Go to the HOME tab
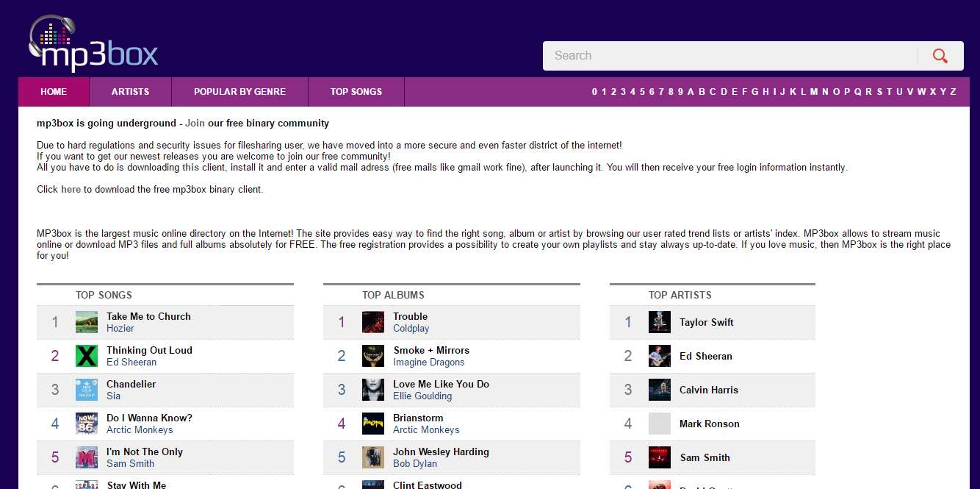 [x=54, y=92]
